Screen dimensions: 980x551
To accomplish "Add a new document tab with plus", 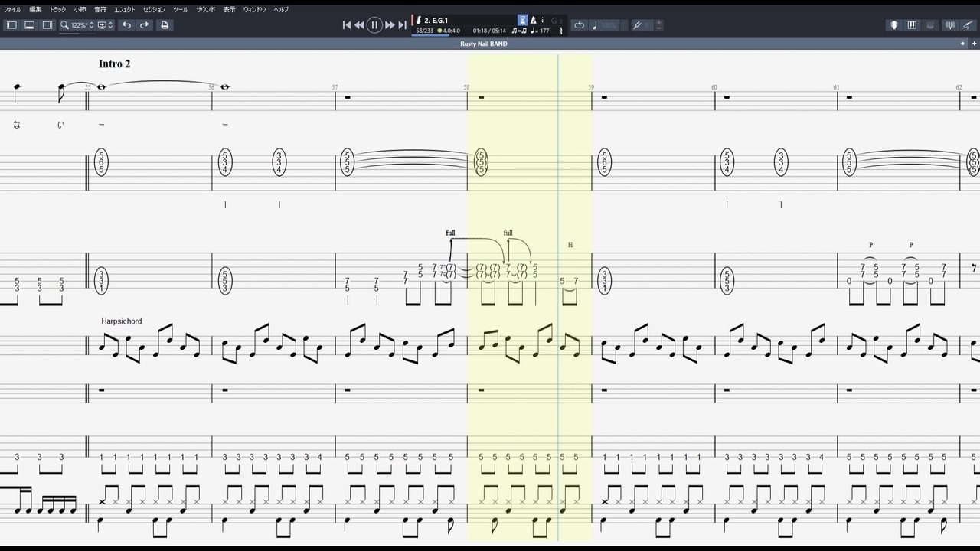I will click(x=974, y=44).
